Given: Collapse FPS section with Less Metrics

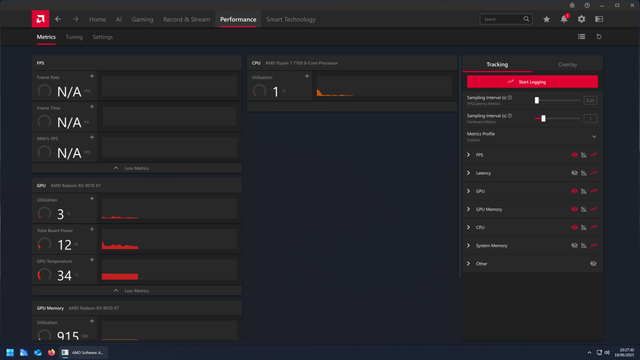Looking at the screenshot, I should [x=137, y=168].
